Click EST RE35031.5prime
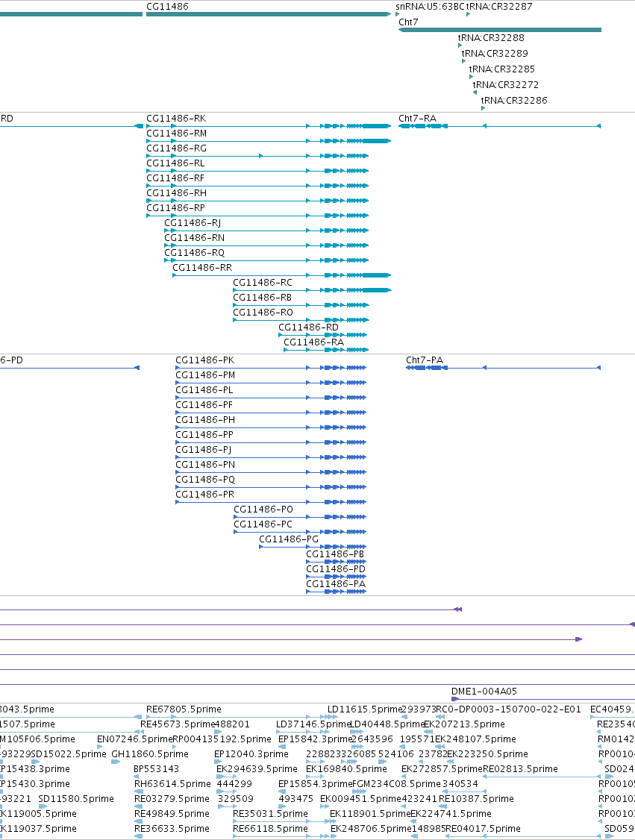The width and height of the screenshot is (635, 840). (271, 814)
